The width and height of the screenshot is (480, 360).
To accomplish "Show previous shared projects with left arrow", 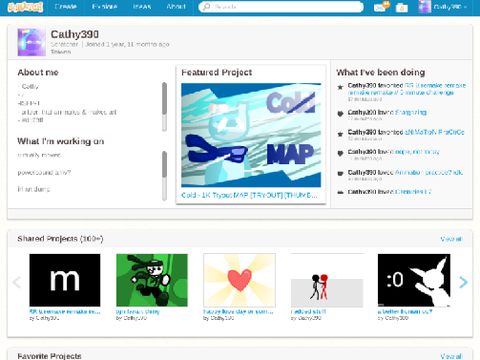I will point(16,282).
